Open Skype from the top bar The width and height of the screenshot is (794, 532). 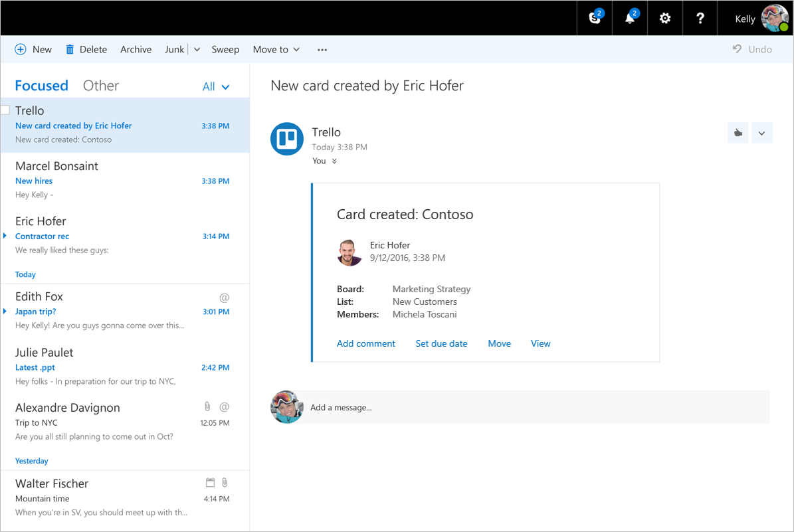point(595,19)
